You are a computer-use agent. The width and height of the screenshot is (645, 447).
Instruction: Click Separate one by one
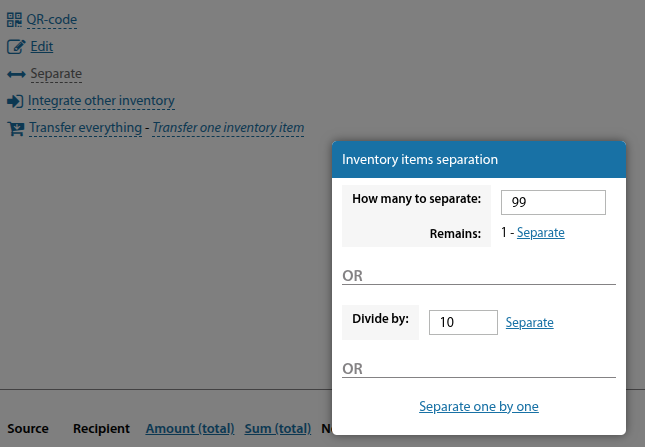click(479, 406)
